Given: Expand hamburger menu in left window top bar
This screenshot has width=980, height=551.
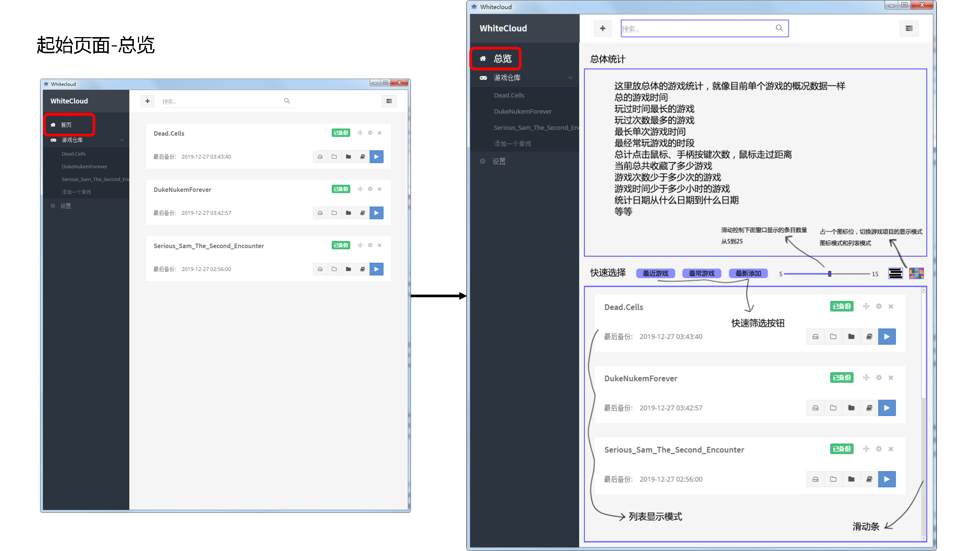Looking at the screenshot, I should (389, 101).
